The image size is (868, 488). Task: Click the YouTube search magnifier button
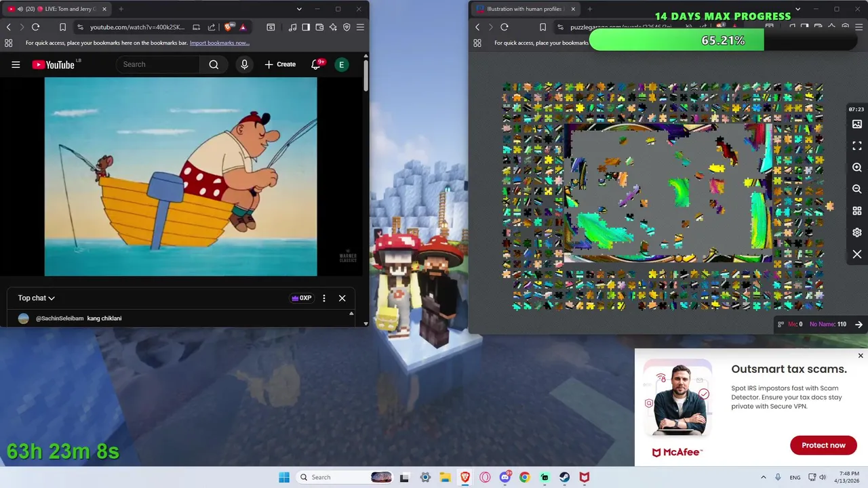pos(214,64)
